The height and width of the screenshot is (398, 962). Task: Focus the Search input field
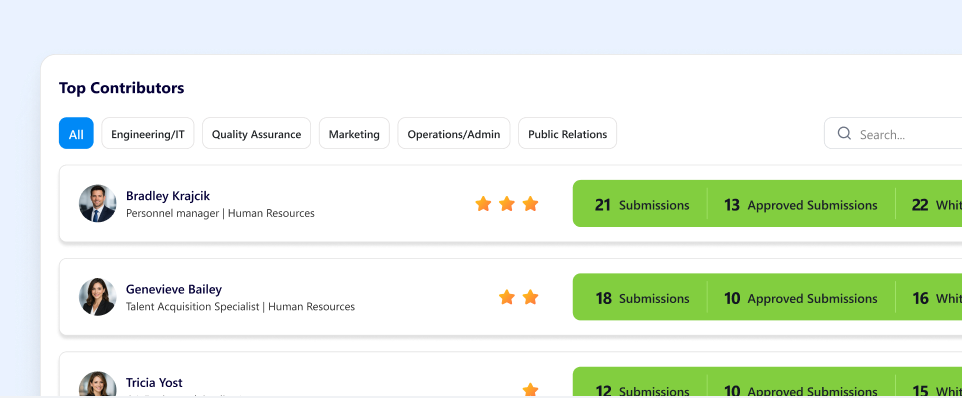[893, 133]
